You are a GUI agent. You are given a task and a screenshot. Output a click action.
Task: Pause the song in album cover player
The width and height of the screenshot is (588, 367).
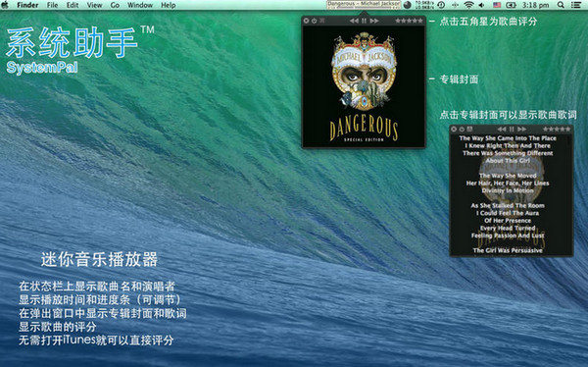364,21
